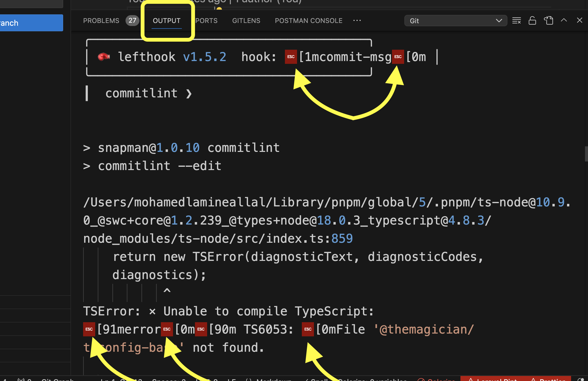The width and height of the screenshot is (588, 381).
Task: Click the '@themagician/' quoted string
Action: point(424,330)
